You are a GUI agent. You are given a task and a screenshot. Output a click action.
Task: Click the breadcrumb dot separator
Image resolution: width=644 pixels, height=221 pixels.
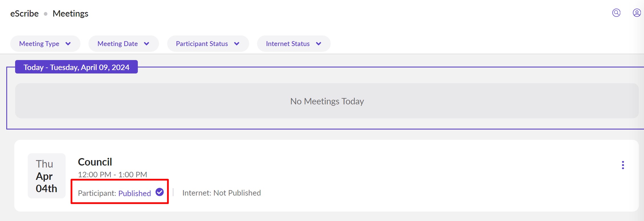(x=46, y=14)
